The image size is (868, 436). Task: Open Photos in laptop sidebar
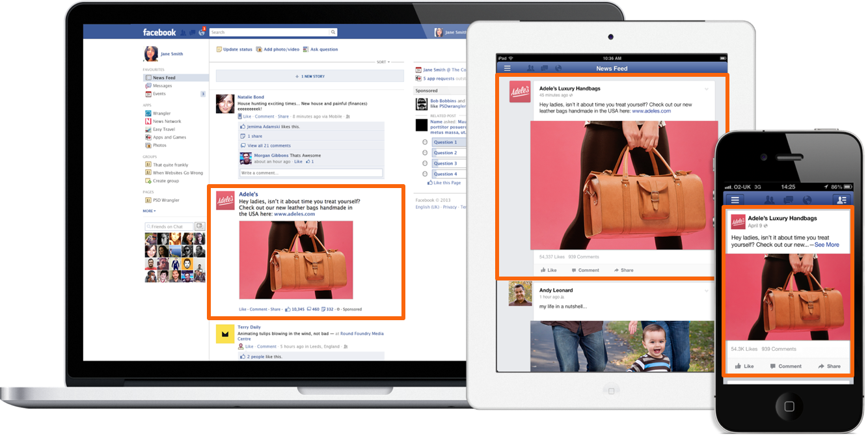[x=156, y=145]
